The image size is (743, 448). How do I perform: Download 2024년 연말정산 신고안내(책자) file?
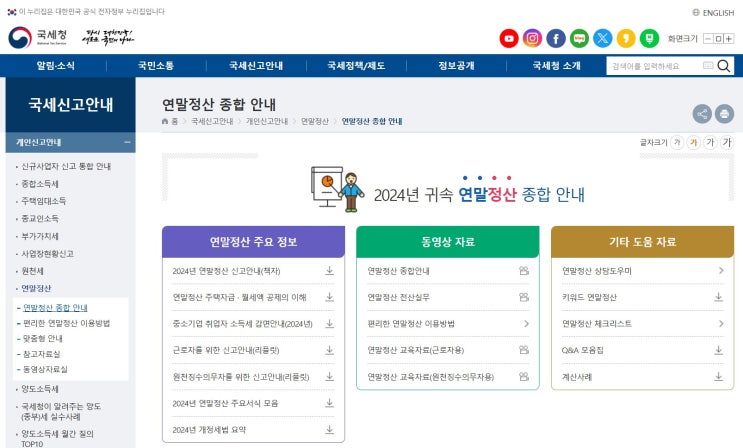pos(329,271)
